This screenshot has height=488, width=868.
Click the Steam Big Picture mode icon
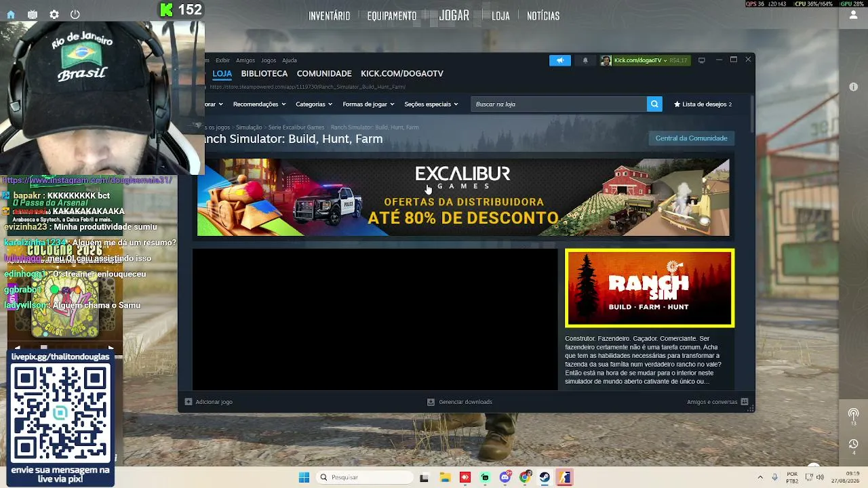702,60
